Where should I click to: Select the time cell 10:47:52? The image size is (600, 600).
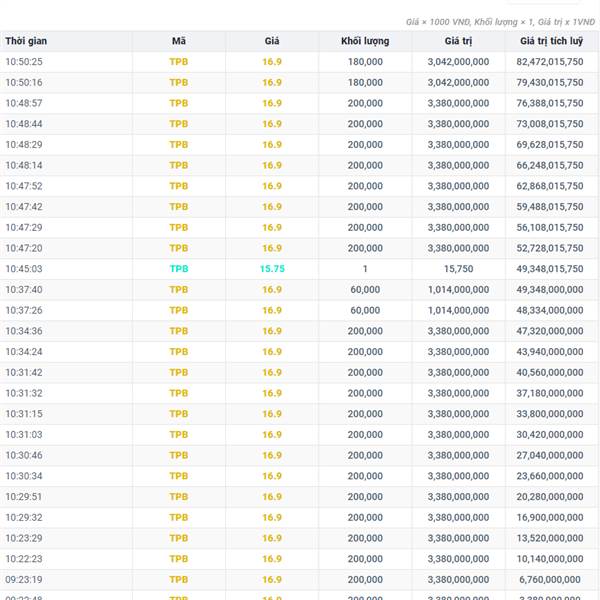24,186
